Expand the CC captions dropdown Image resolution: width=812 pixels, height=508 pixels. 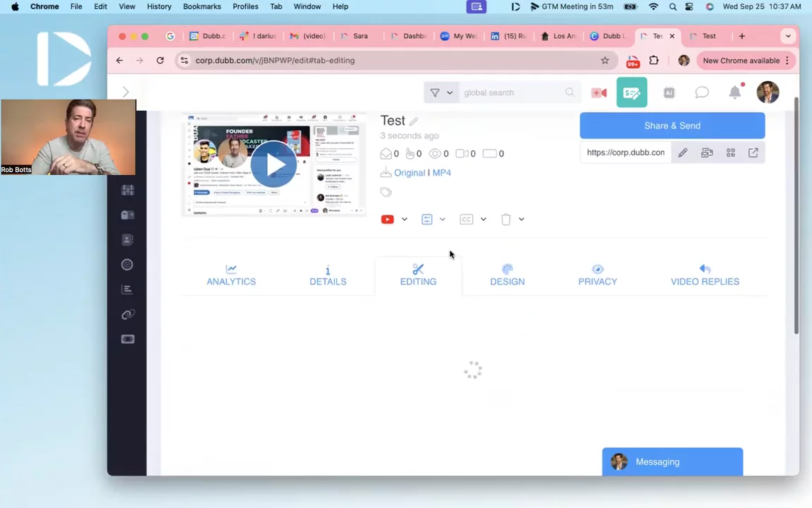(x=483, y=219)
